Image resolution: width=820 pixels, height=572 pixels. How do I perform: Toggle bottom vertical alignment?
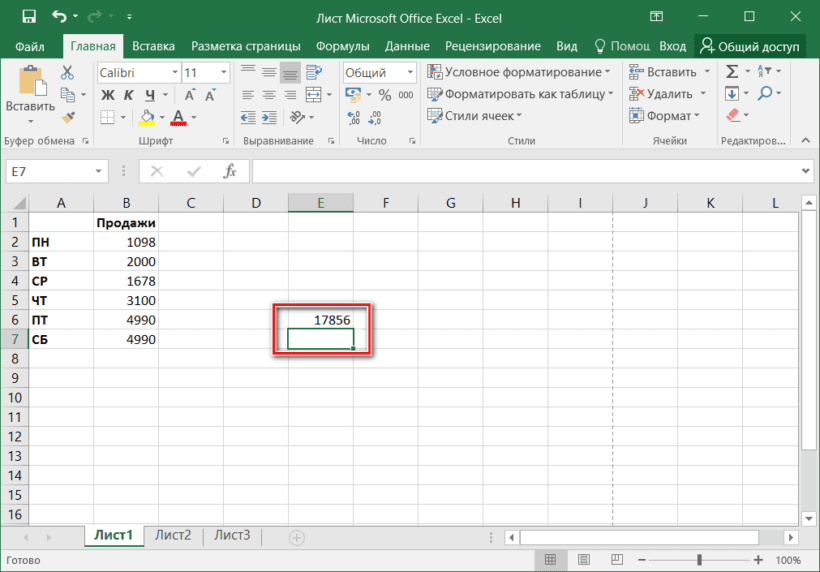(x=290, y=73)
